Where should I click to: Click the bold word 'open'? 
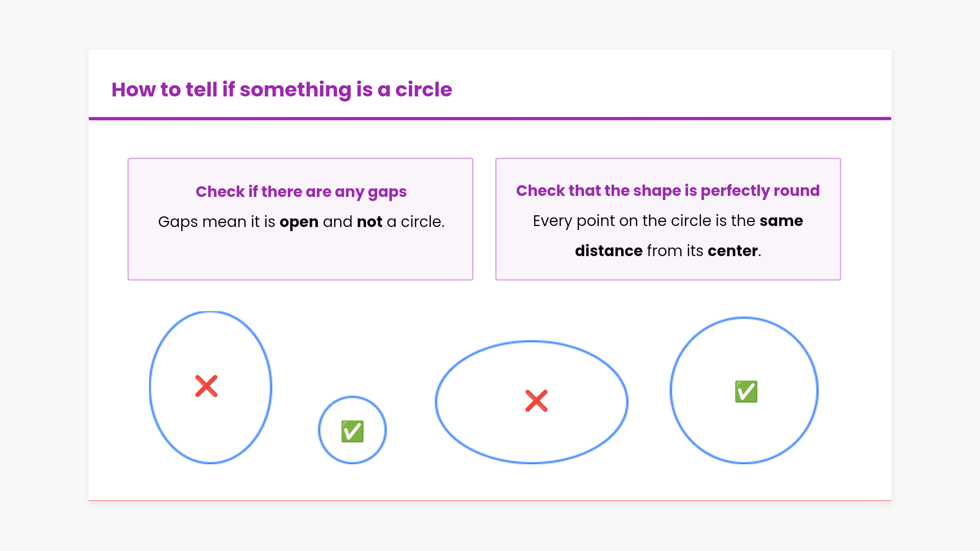(x=299, y=222)
